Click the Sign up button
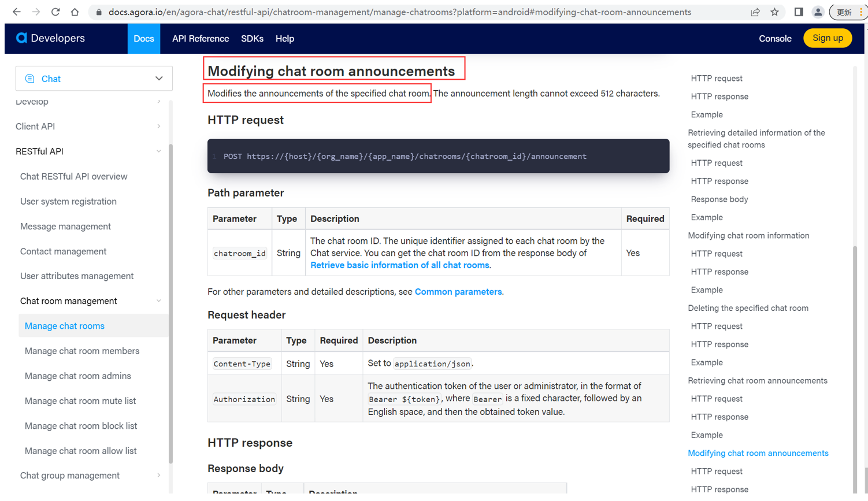Image resolution: width=868 pixels, height=501 pixels. [828, 38]
